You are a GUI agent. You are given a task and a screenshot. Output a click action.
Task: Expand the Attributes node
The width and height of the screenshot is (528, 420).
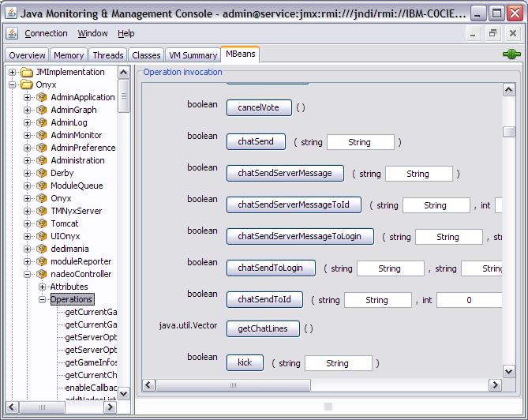[42, 287]
